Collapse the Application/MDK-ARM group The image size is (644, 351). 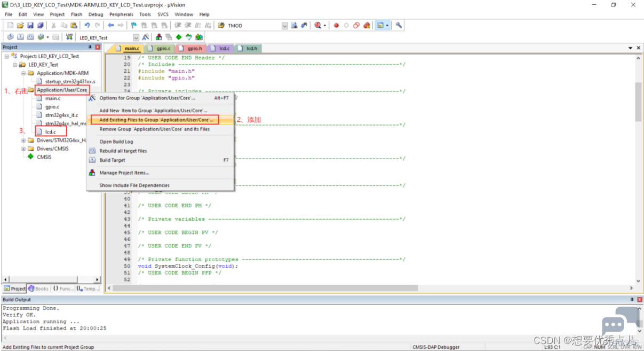pos(23,73)
